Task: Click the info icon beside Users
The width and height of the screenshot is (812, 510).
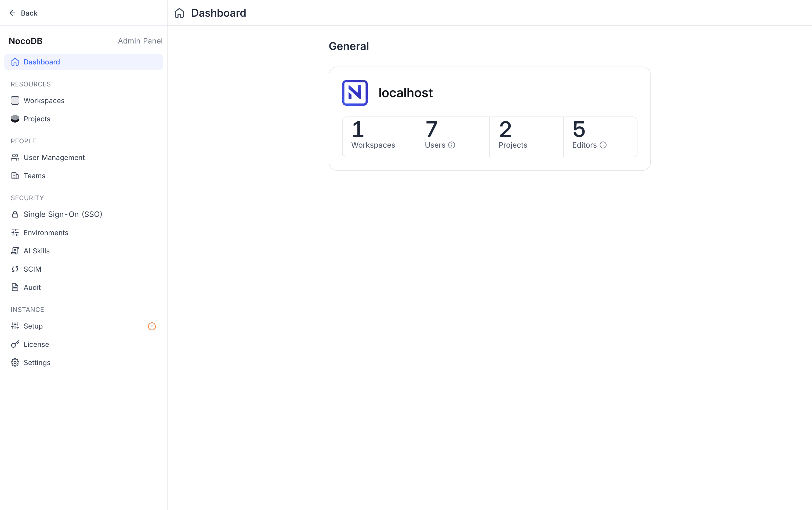Action: [452, 145]
